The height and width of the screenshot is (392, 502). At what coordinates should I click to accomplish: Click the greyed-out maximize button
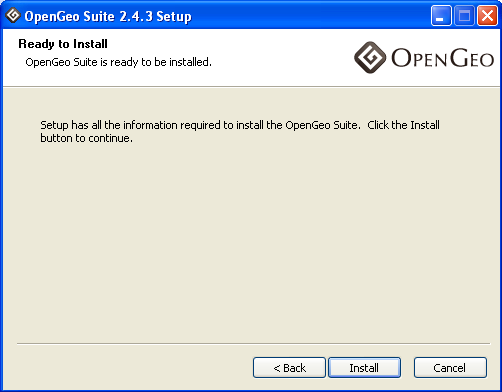(x=464, y=15)
